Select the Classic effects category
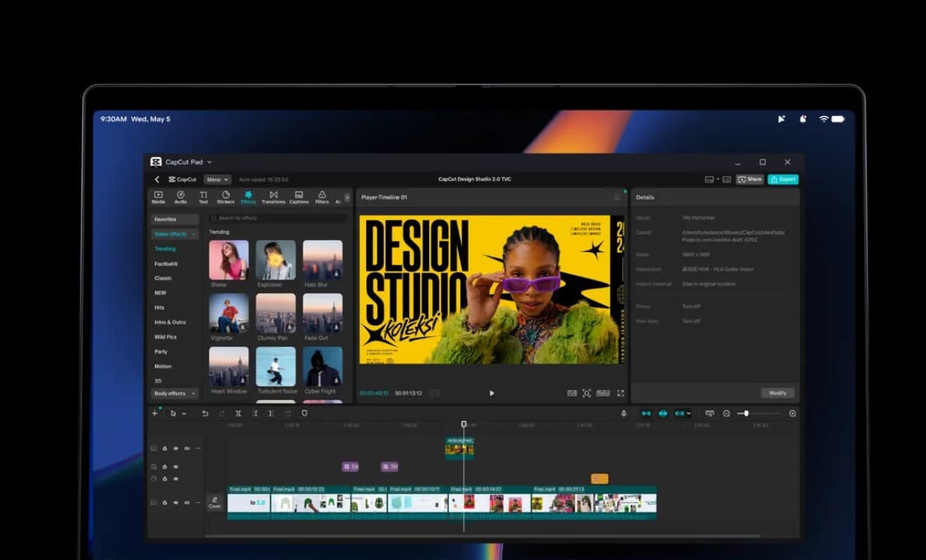 163,278
